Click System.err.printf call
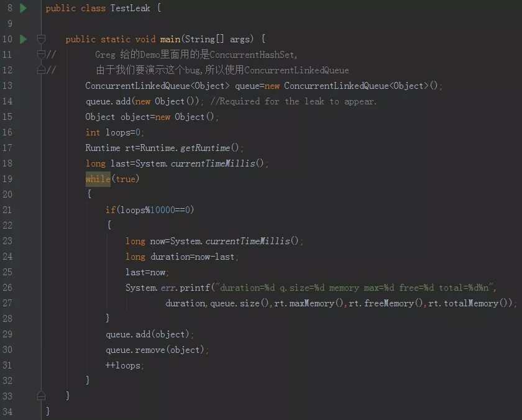 click(167, 288)
